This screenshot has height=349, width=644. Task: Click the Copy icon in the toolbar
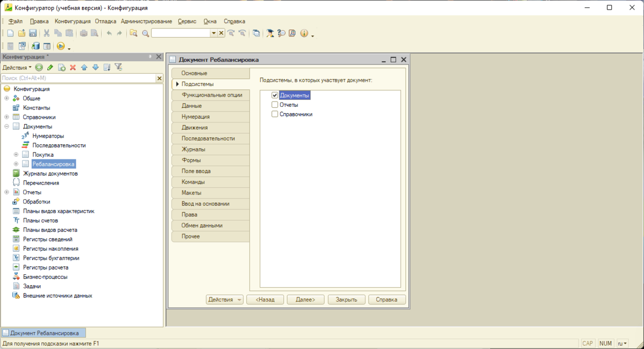point(58,33)
